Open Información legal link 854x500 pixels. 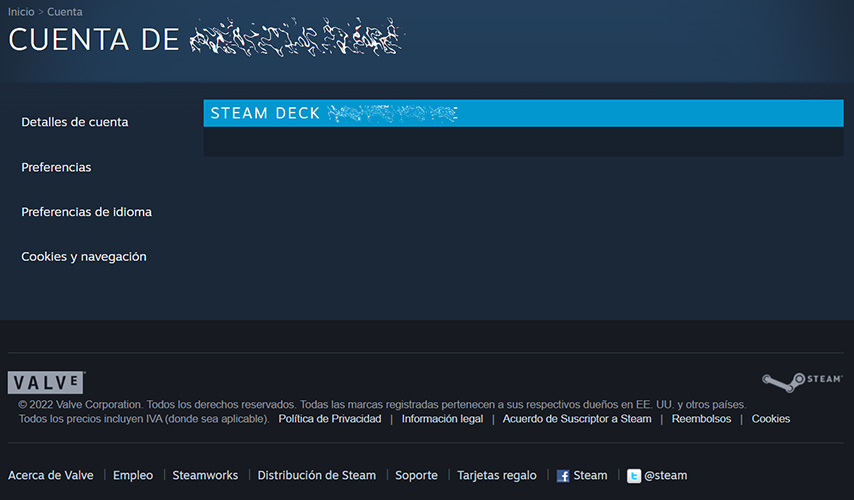(442, 419)
